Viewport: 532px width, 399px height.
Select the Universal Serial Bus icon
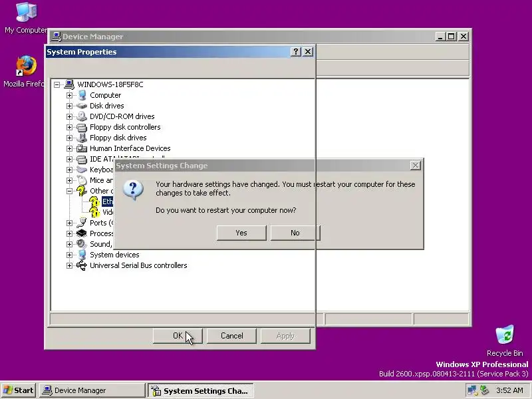82,265
